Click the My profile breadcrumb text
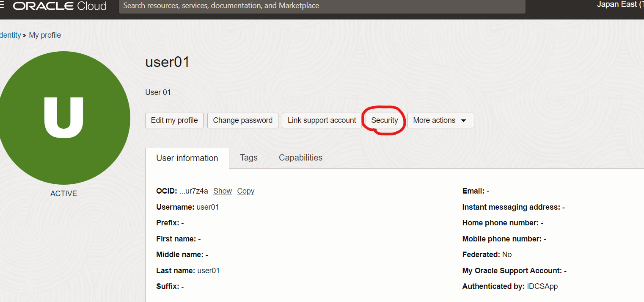This screenshot has width=644, height=302. pyautogui.click(x=45, y=35)
